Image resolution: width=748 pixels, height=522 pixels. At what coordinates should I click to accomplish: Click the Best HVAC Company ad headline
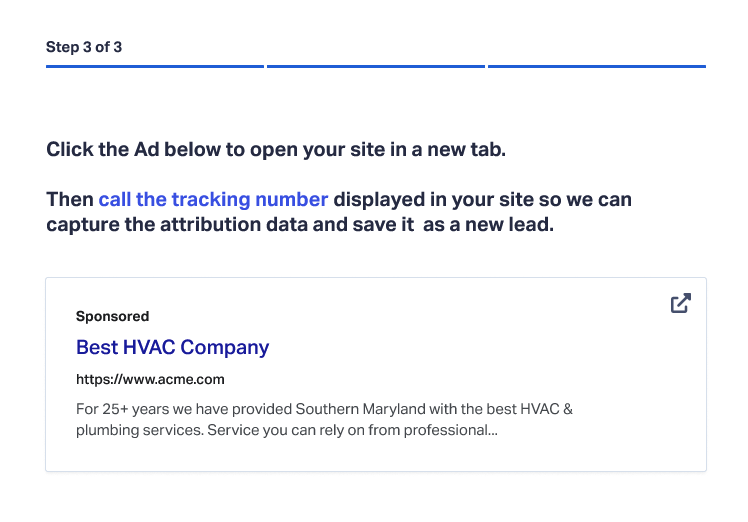[172, 347]
